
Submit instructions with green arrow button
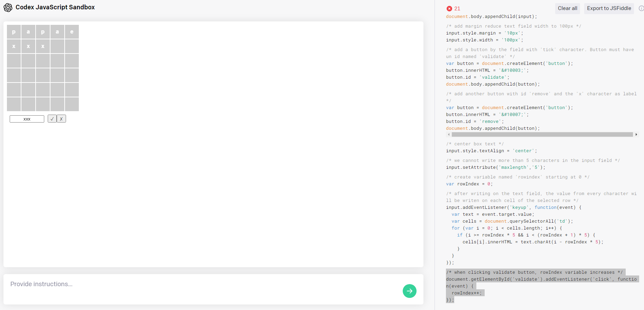point(409,291)
